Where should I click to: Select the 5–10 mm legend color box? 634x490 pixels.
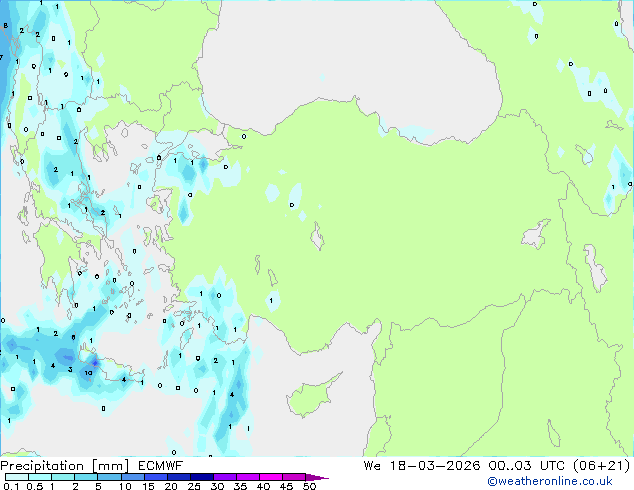click(109, 477)
